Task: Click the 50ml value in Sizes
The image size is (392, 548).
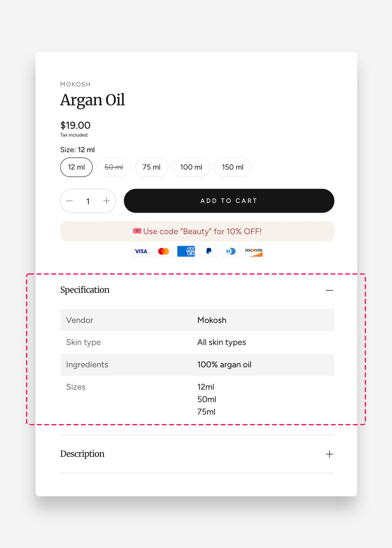Action: click(x=207, y=399)
